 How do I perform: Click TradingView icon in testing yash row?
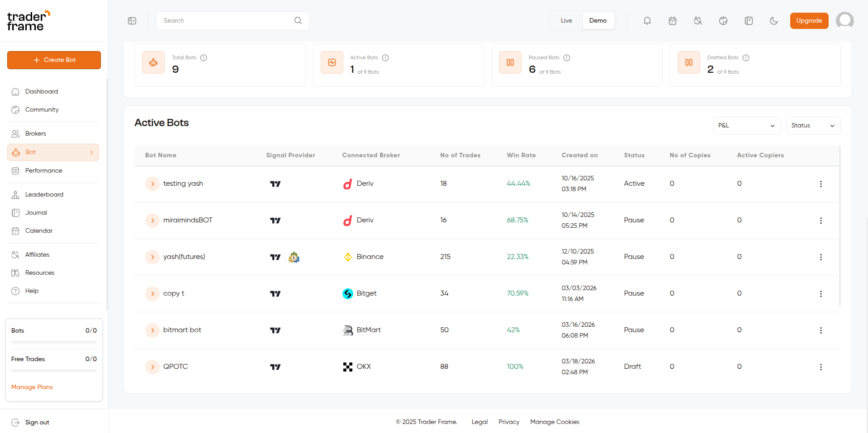pyautogui.click(x=275, y=184)
